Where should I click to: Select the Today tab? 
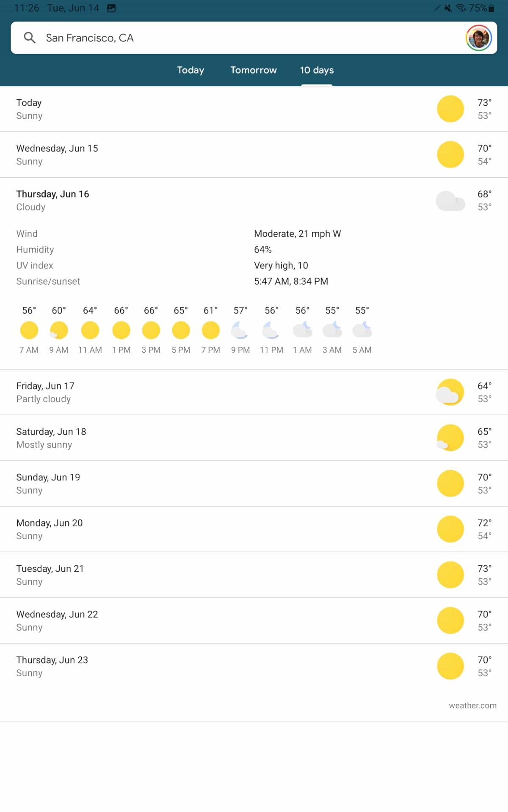coord(190,70)
